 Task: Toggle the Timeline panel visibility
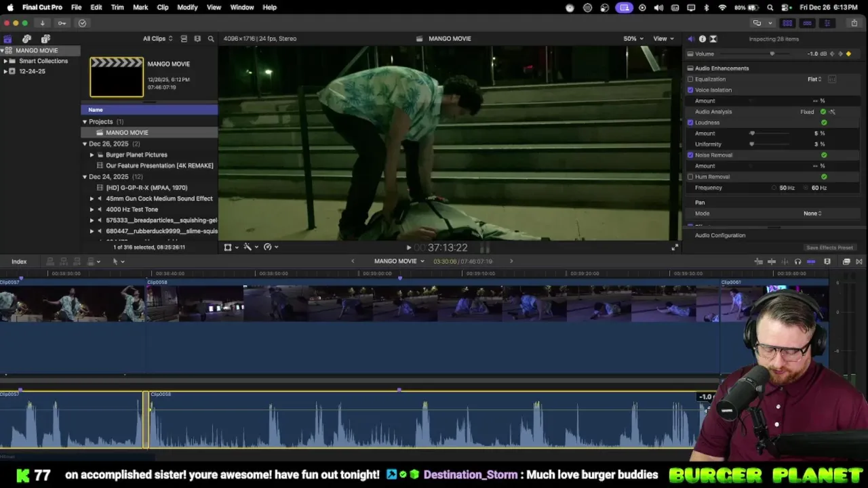click(x=807, y=23)
